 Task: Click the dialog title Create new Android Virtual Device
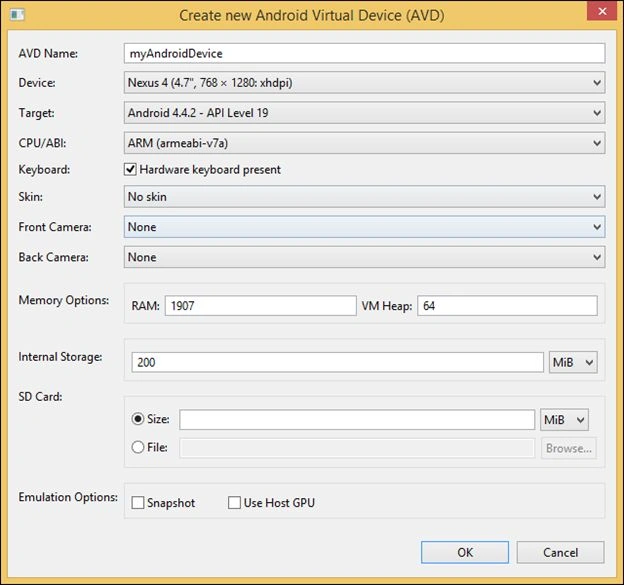click(312, 16)
